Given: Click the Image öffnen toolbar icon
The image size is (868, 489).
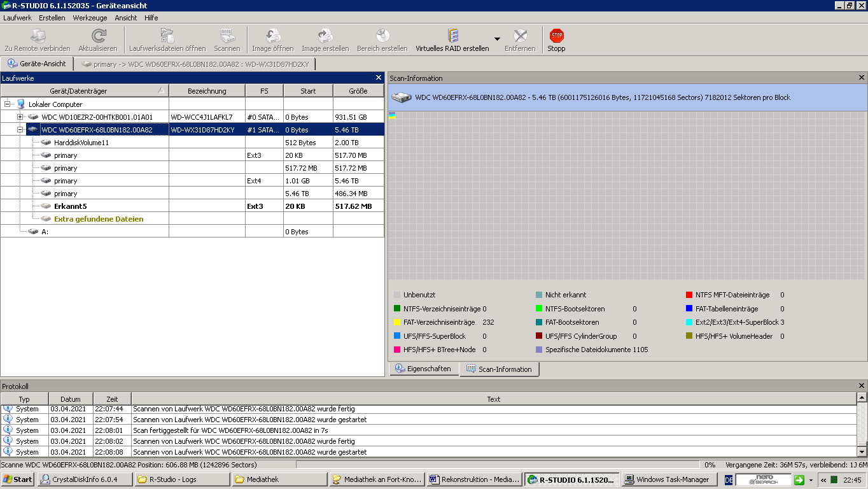Looking at the screenshot, I should click(273, 36).
